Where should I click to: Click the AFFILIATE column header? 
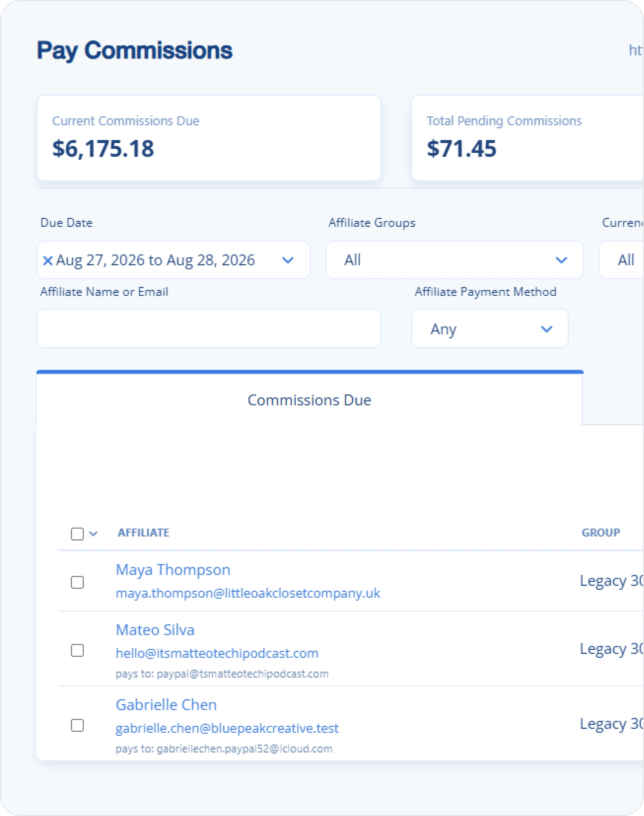[143, 533]
